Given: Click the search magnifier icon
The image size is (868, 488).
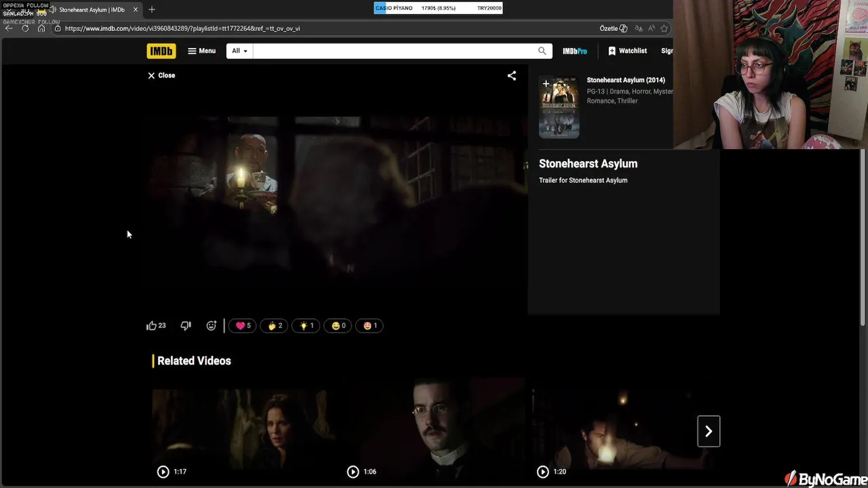Looking at the screenshot, I should coord(542,51).
